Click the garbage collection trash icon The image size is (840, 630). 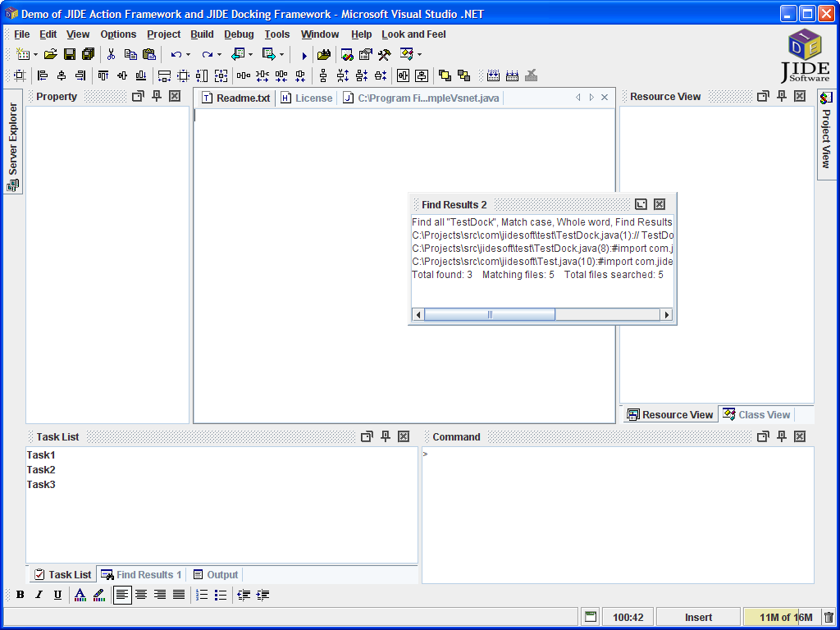click(829, 617)
